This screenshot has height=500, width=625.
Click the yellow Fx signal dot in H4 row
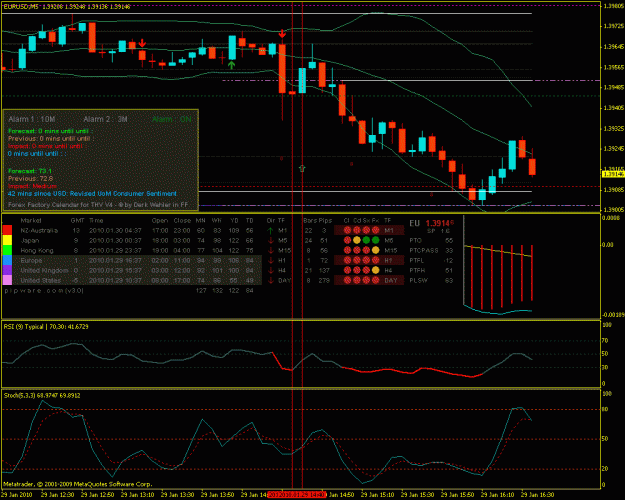[x=375, y=270]
